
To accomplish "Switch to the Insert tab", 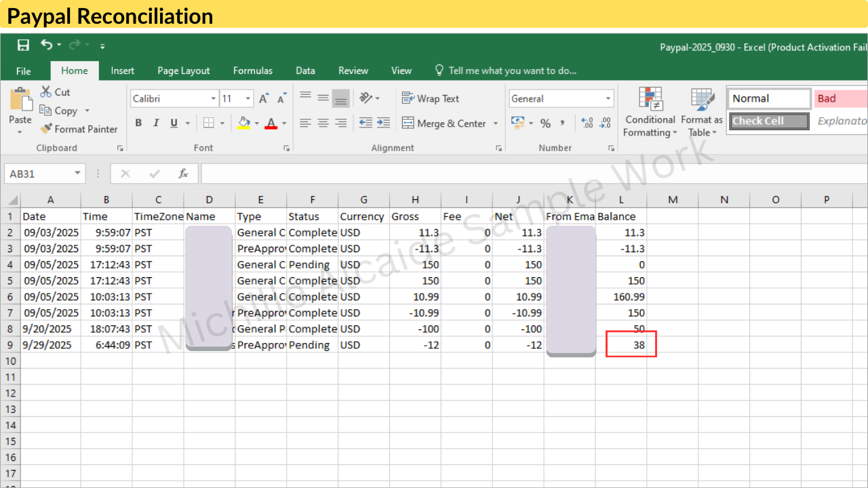I will (x=123, y=70).
